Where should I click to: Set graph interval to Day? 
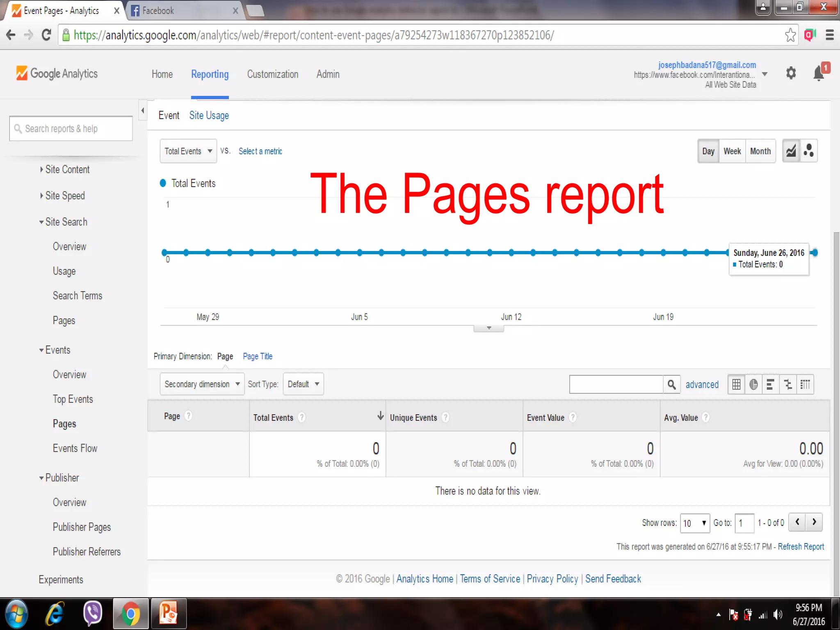[x=708, y=151]
